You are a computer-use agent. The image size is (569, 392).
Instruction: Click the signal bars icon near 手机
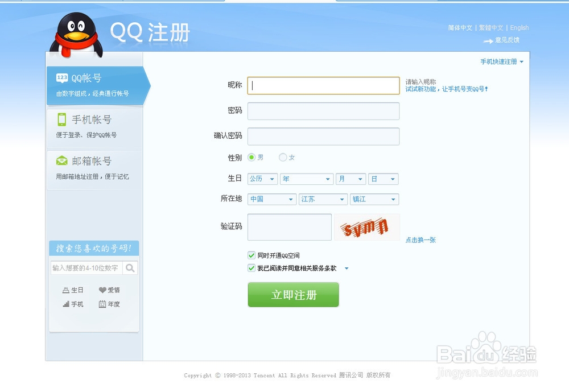[65, 304]
